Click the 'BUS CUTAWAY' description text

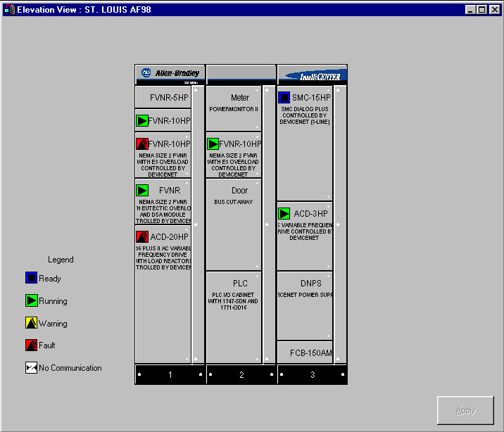(234, 202)
